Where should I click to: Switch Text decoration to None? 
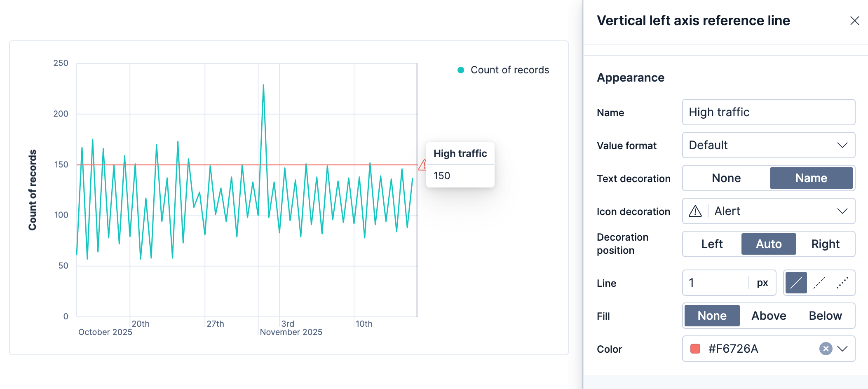pyautogui.click(x=725, y=178)
